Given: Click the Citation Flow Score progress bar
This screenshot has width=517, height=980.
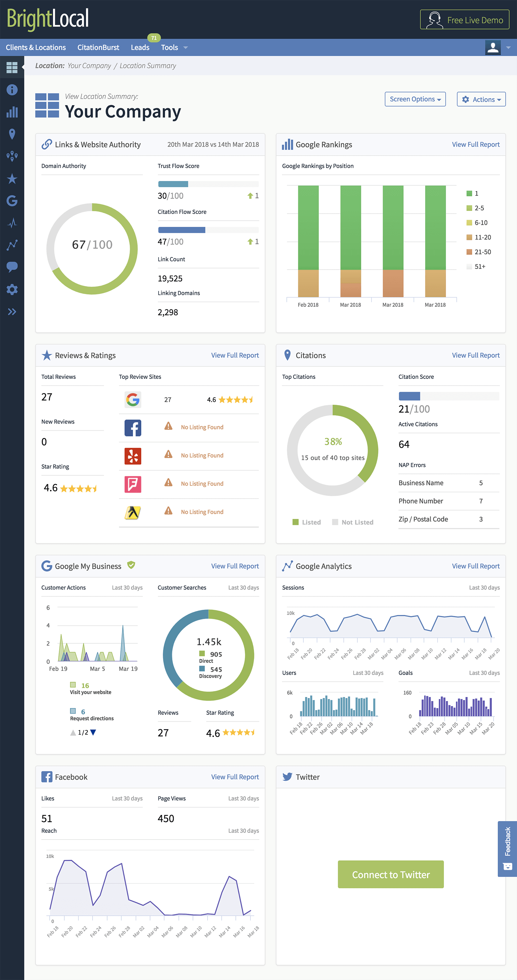Looking at the screenshot, I should tap(208, 230).
